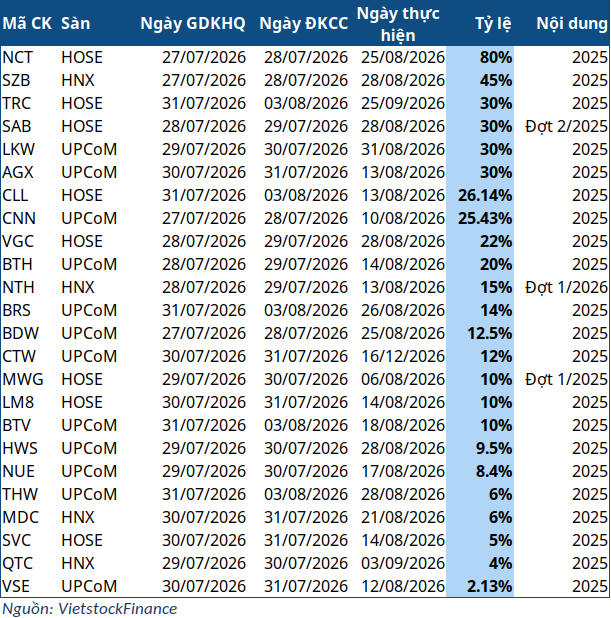Click the 'Ngày ĐKCC' column header
The height and width of the screenshot is (618, 611).
(304, 23)
